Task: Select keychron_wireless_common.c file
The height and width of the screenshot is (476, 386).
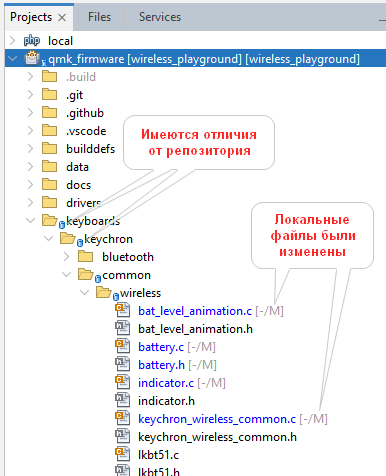Action: click(217, 419)
